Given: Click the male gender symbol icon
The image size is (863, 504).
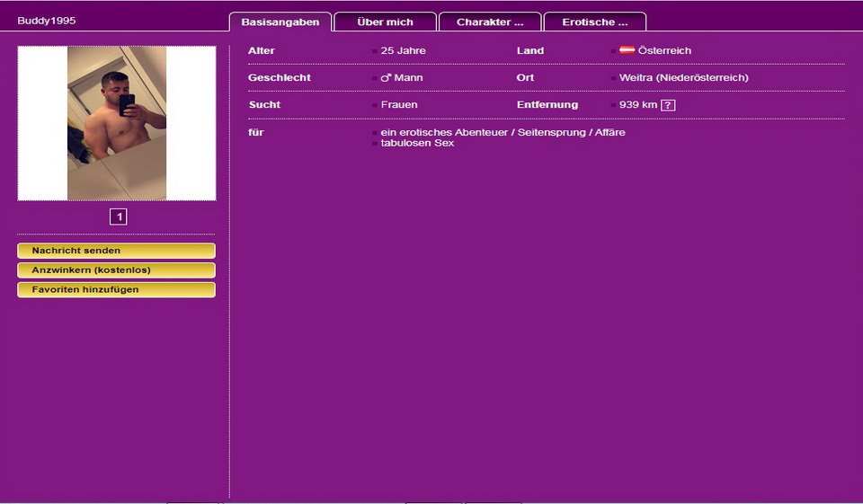Looking at the screenshot, I should 386,78.
